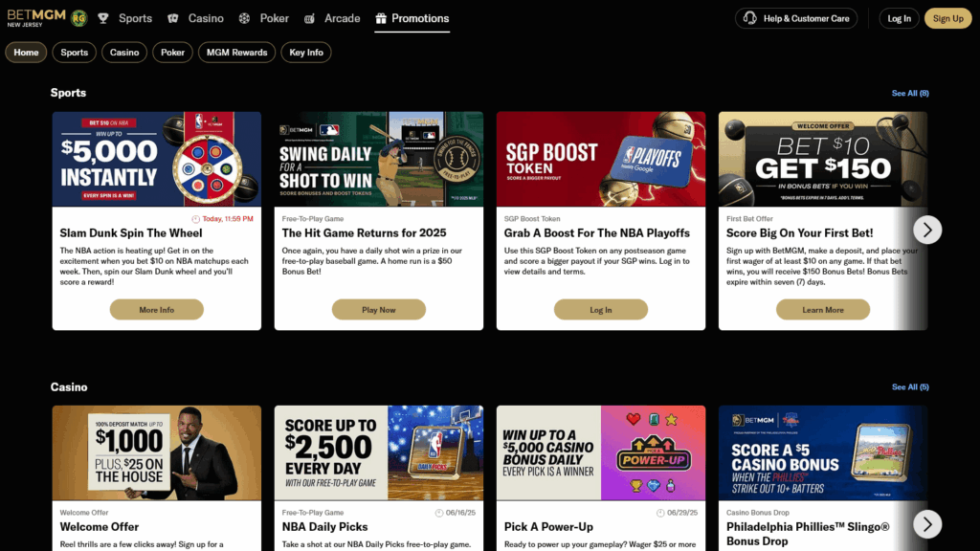The image size is (980, 551).
Task: Click the Casino playing cards icon
Action: (173, 18)
